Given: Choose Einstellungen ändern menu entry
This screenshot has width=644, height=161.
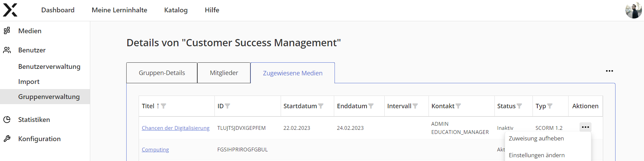Looking at the screenshot, I should pyautogui.click(x=537, y=155).
